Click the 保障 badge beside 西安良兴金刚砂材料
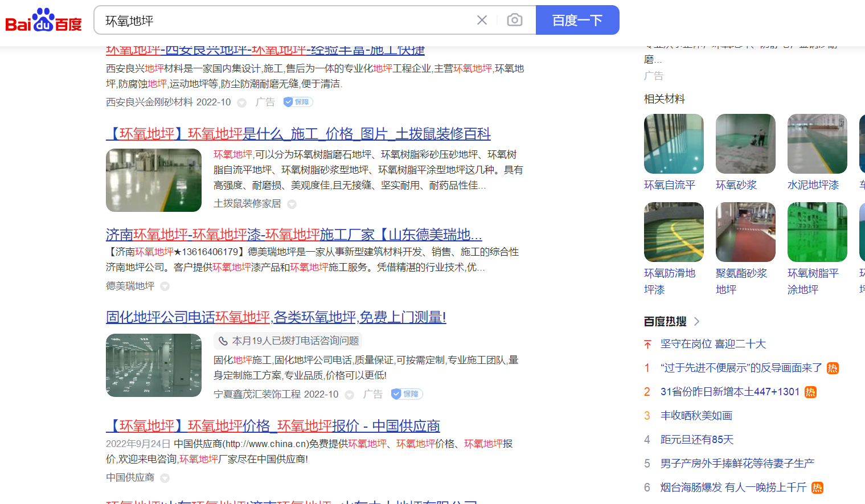Viewport: 865px width, 504px height. pos(298,102)
